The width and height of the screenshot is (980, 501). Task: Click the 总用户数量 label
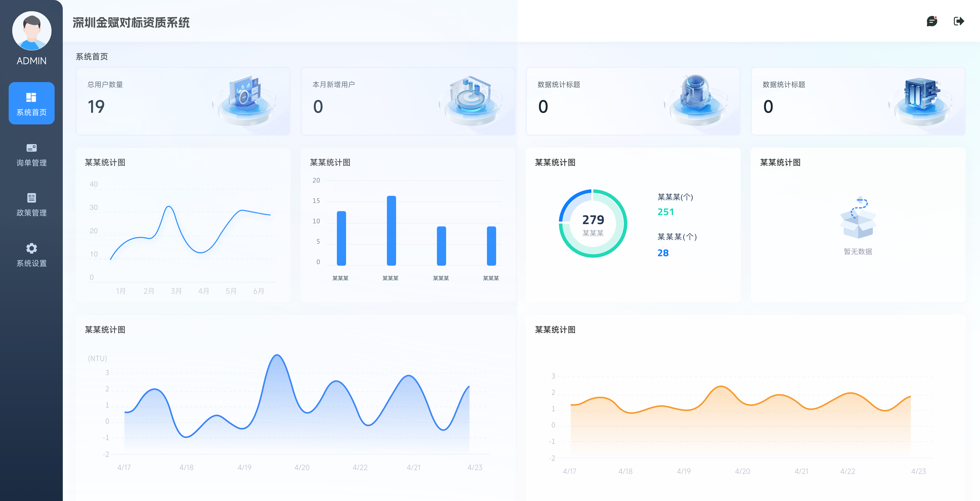click(x=105, y=84)
